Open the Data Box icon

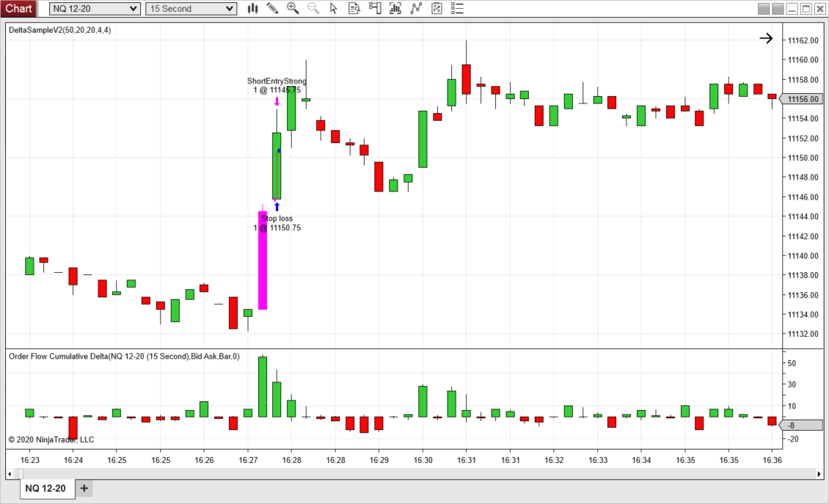coord(354,9)
